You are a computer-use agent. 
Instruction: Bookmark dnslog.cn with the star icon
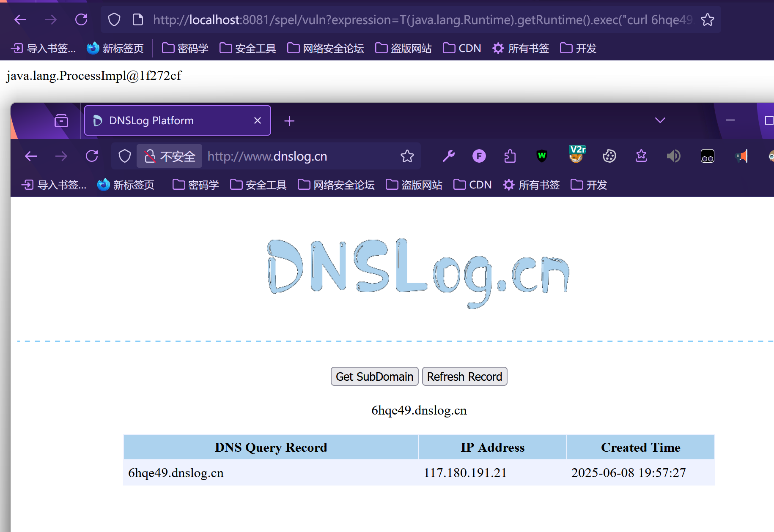click(407, 156)
